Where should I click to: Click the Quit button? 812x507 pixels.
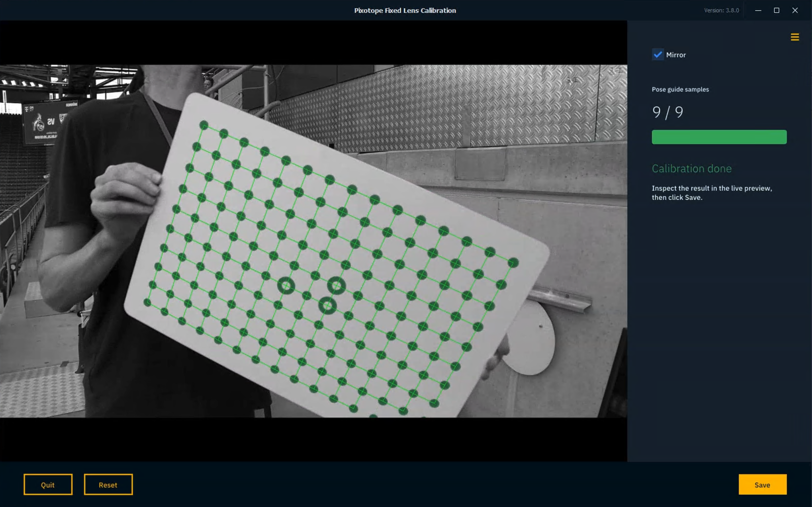pyautogui.click(x=48, y=485)
